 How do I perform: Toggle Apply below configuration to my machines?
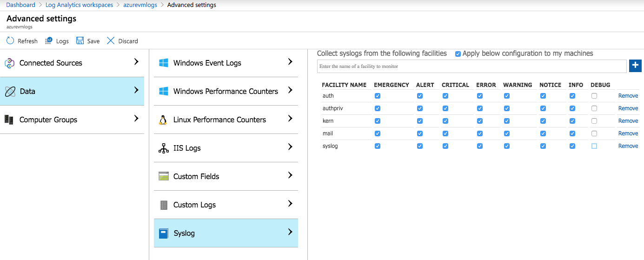coord(458,54)
